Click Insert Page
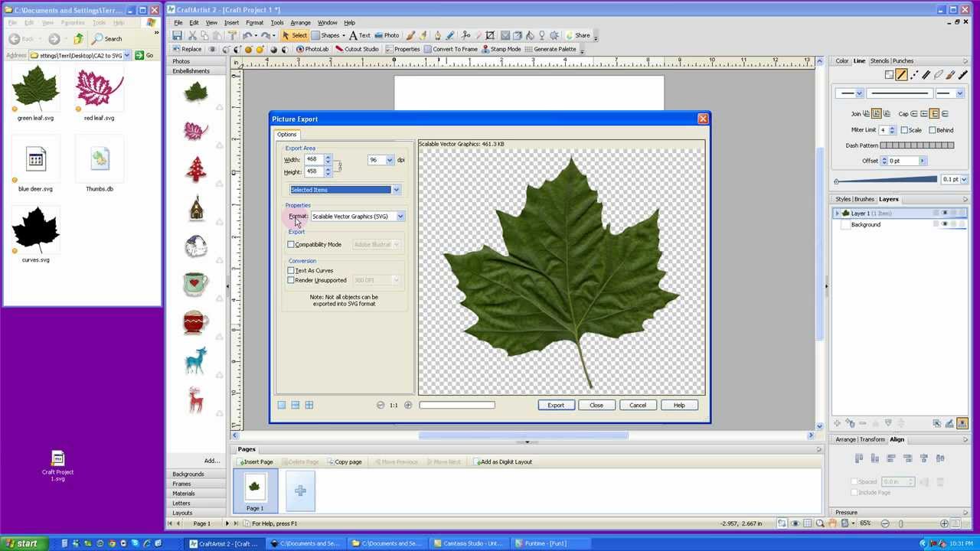Image resolution: width=980 pixels, height=551 pixels. coord(255,462)
